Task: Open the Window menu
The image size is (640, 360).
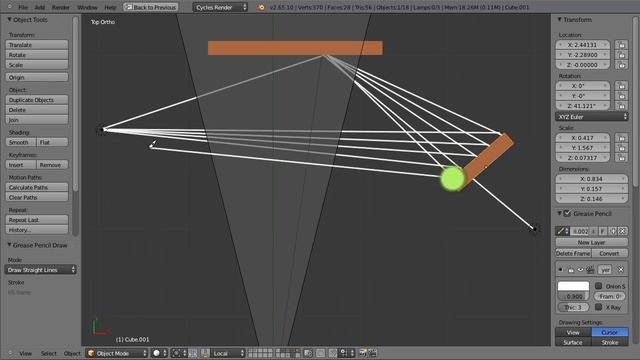Action: [87, 7]
